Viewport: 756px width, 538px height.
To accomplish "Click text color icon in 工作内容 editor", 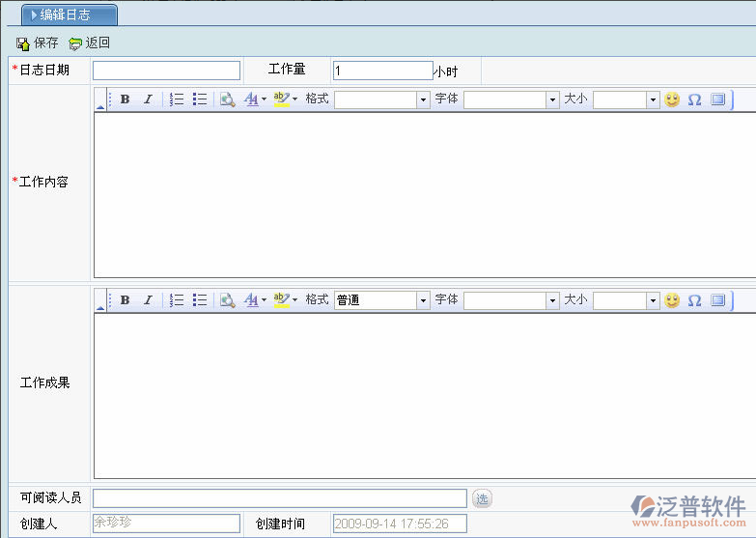I will click(x=251, y=99).
